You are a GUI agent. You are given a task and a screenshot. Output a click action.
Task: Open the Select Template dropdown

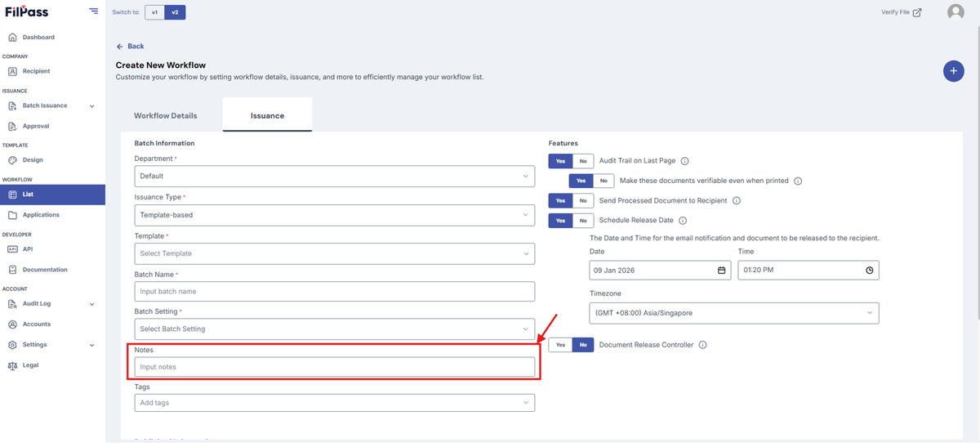[x=335, y=253]
